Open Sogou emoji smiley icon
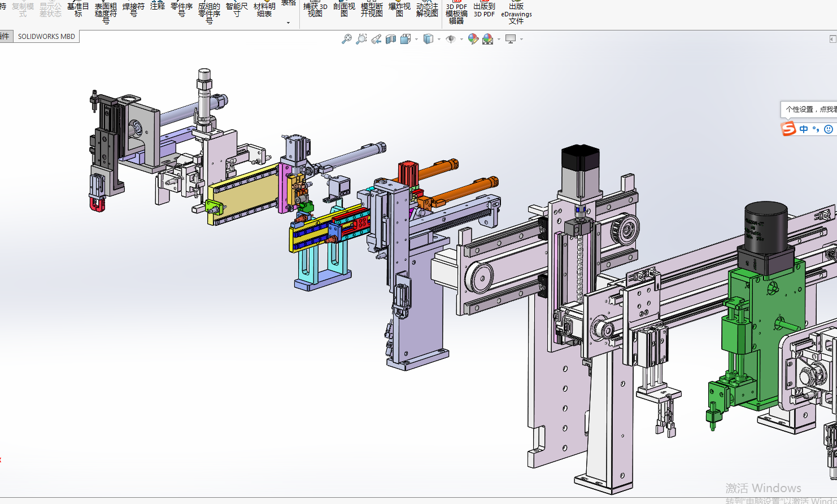This screenshot has height=504, width=837. (x=829, y=129)
